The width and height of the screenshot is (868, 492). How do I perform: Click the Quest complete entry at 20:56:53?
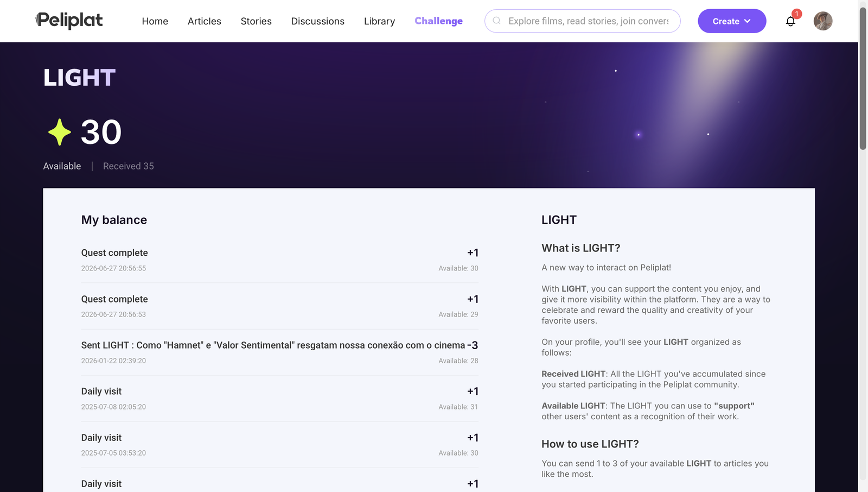pos(280,306)
